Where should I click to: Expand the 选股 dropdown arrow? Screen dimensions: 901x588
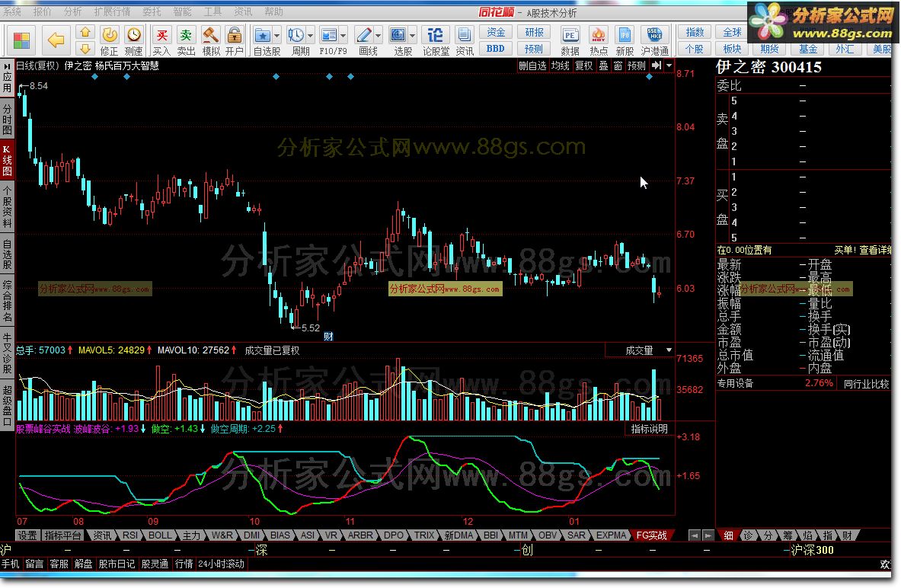413,36
